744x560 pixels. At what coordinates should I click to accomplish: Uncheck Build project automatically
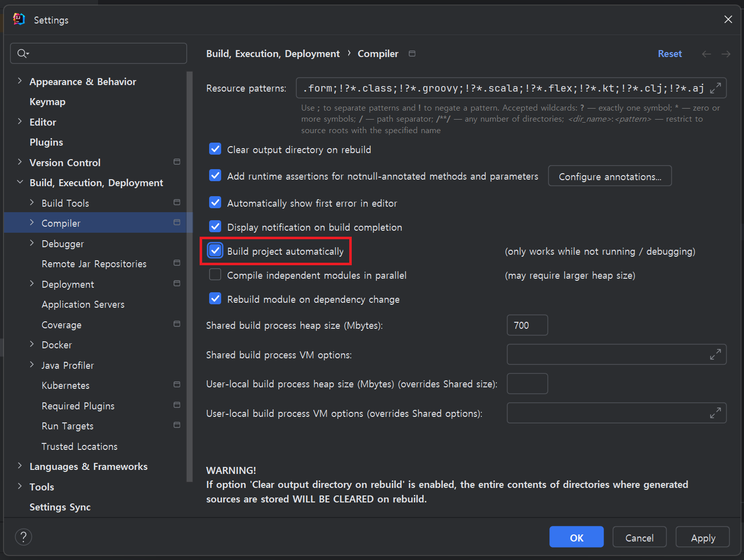pos(215,250)
